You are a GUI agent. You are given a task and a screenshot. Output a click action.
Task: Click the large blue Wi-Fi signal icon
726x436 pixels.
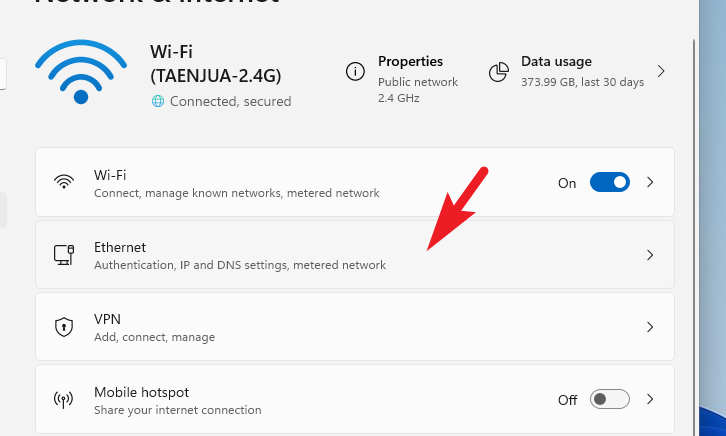81,72
